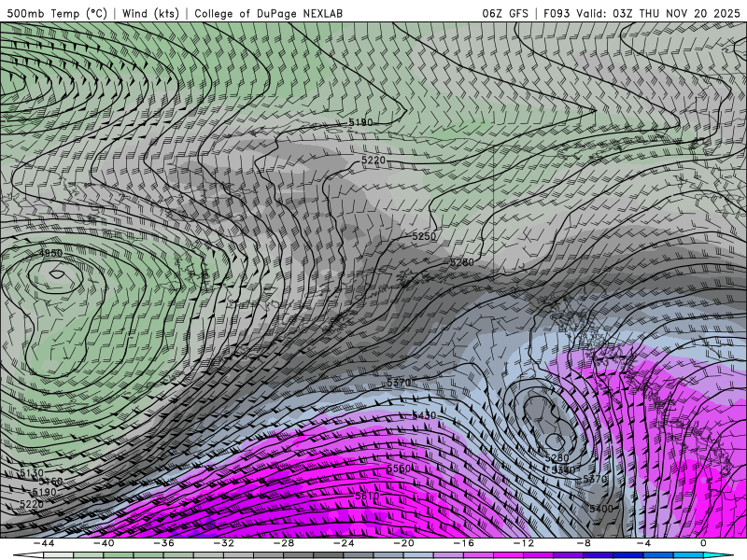Viewport: 747px width, 560px height.
Task: Click the 0 color scale label
Action: coord(704,543)
